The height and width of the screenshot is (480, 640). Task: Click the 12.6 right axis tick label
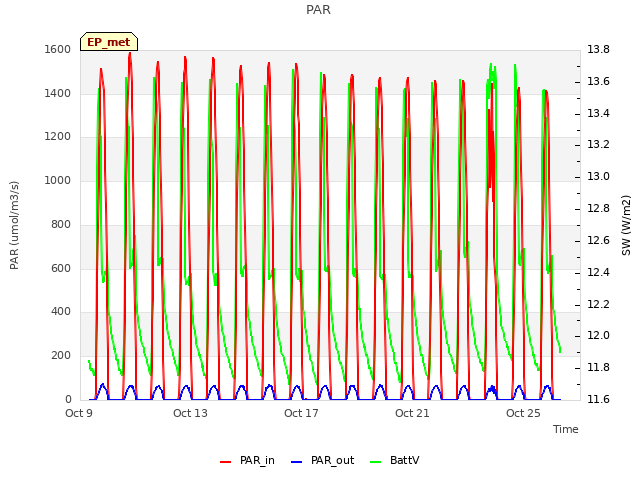pyautogui.click(x=598, y=240)
